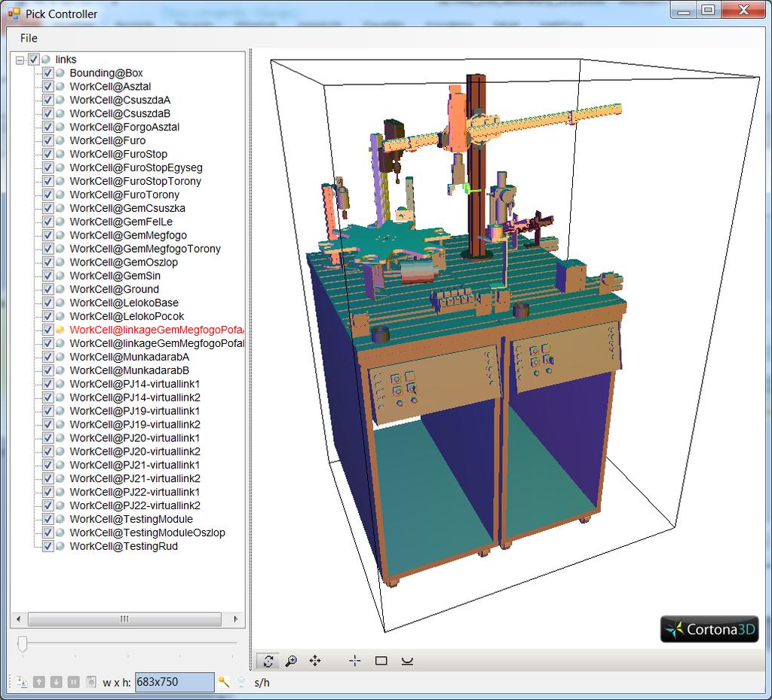The image size is (772, 700).
Task: Select the WorkCell@CsuszdaA tree row
Action: pyautogui.click(x=120, y=100)
